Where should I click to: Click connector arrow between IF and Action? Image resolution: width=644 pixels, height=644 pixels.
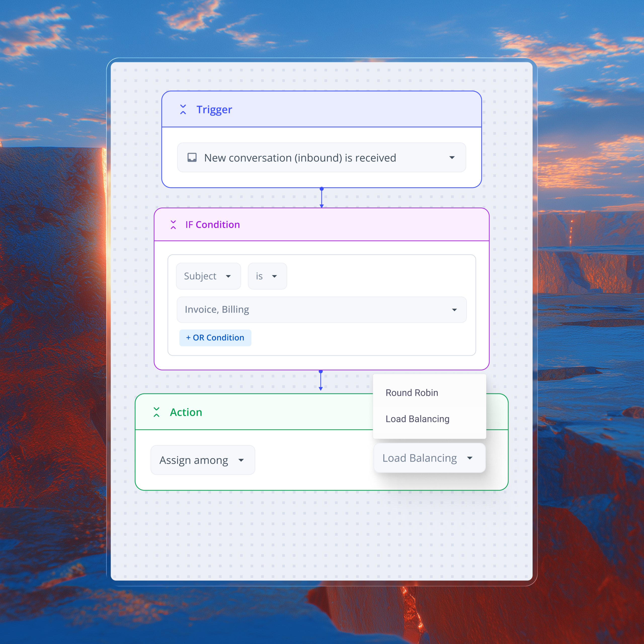pos(321,381)
